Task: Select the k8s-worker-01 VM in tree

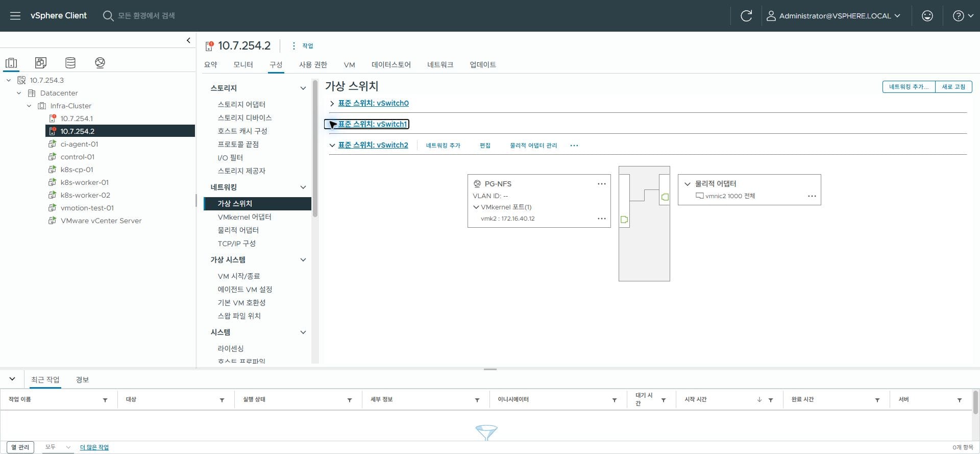Action: 85,182
